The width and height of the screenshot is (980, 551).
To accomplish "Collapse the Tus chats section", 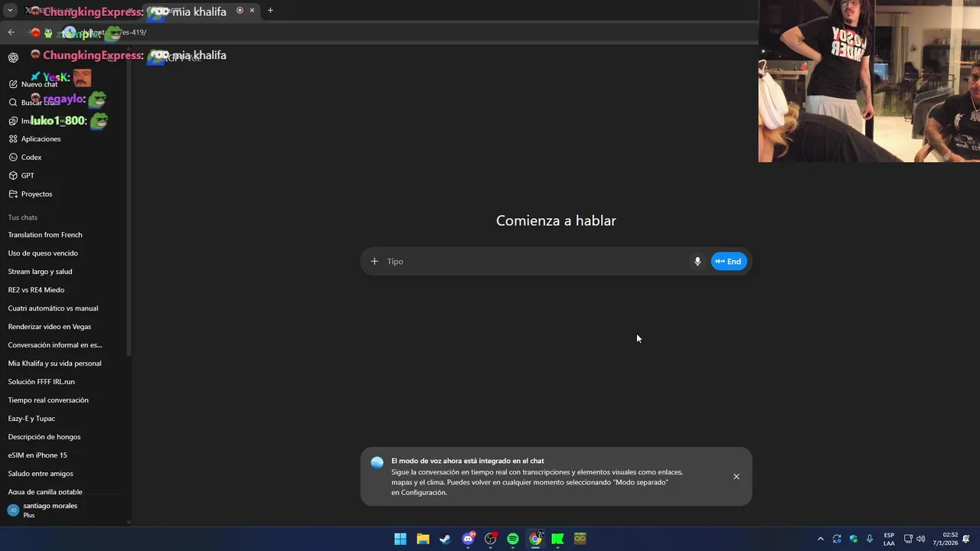I will (x=23, y=218).
